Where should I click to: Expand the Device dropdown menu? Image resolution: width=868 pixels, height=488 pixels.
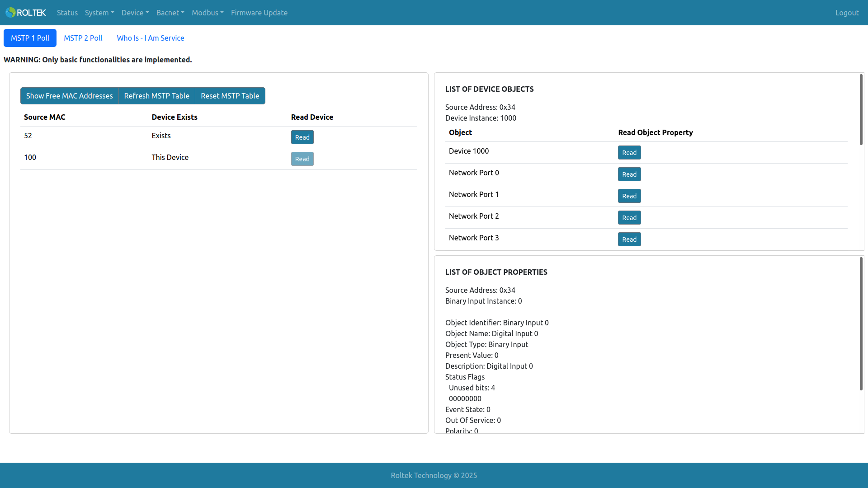click(x=135, y=13)
